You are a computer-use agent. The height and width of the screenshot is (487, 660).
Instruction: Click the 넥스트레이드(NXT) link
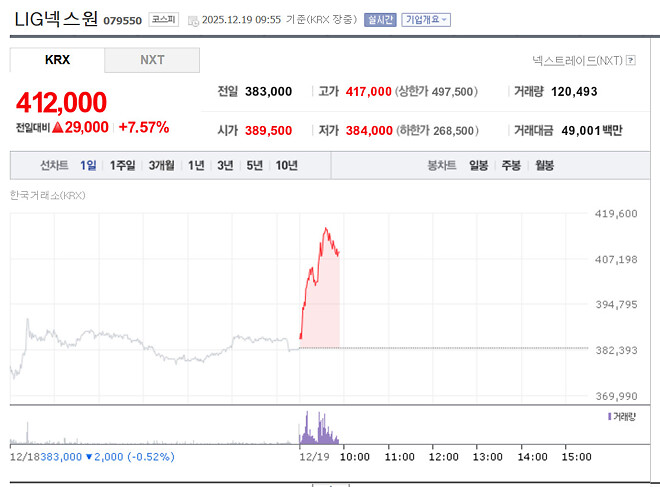[577, 61]
